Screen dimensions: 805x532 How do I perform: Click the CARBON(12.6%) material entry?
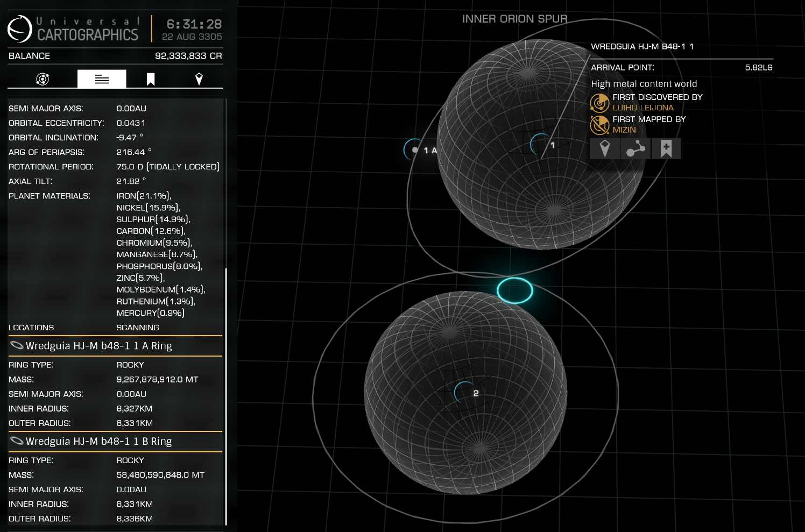[x=151, y=231]
